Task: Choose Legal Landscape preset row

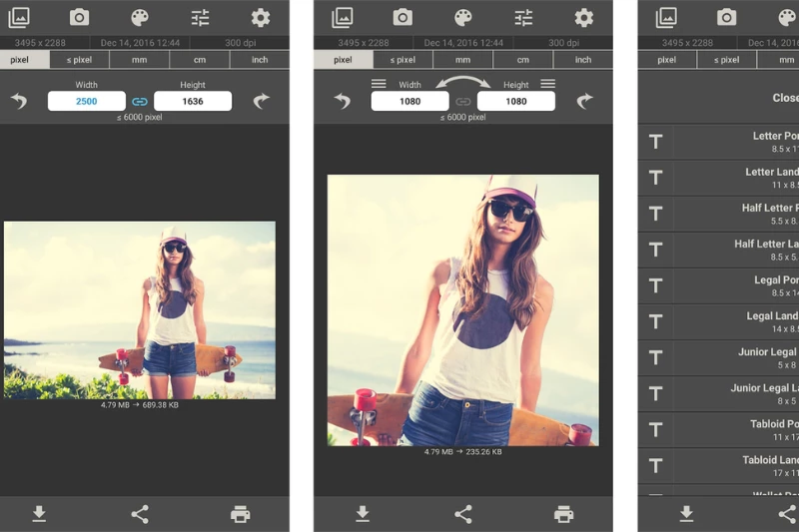Action: click(x=718, y=321)
